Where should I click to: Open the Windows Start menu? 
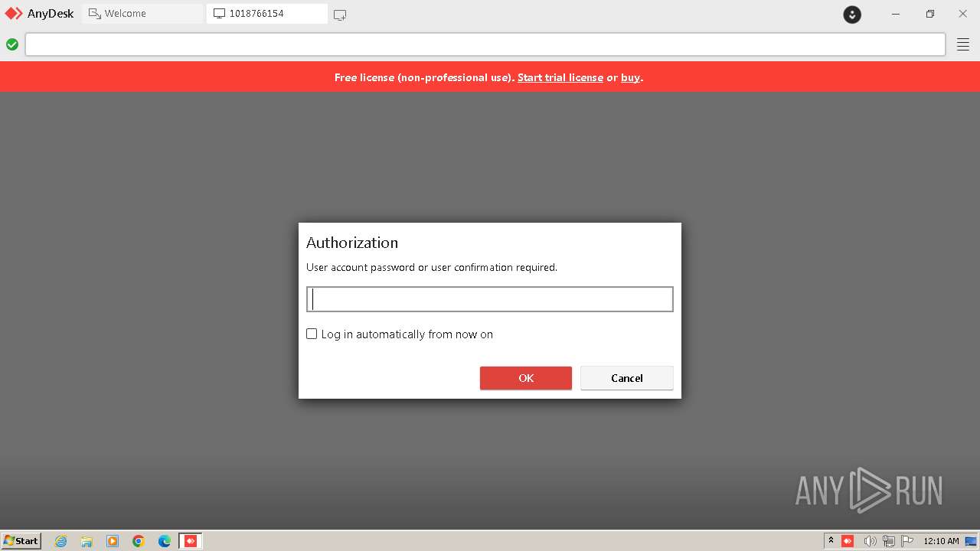click(x=21, y=540)
